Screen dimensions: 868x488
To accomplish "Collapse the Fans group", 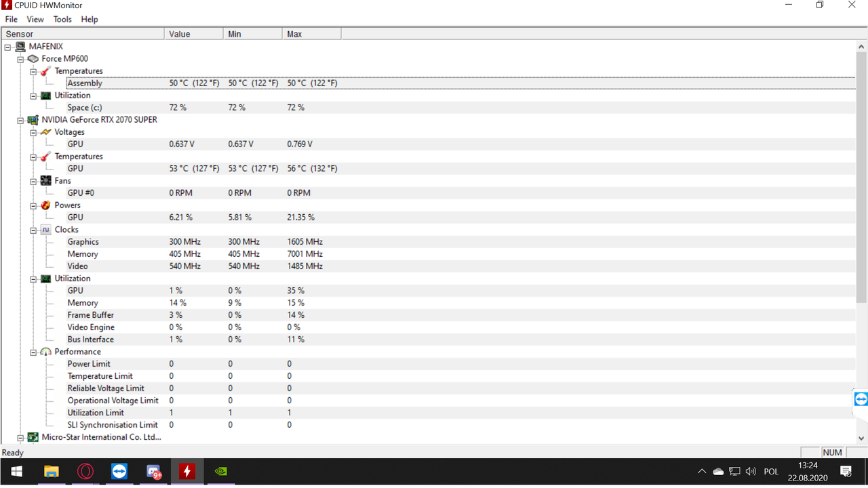I will point(33,181).
